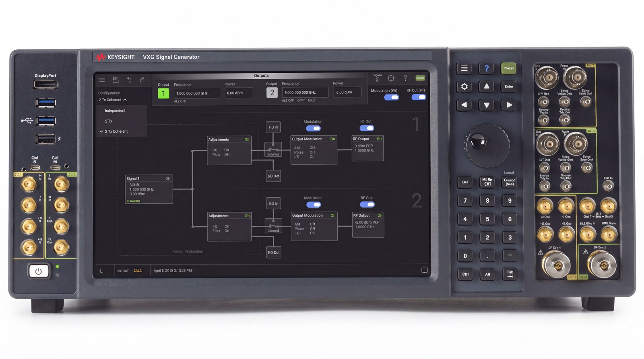The height and width of the screenshot is (359, 644).
Task: Push the Alt key on the keypad
Action: pos(487,274)
